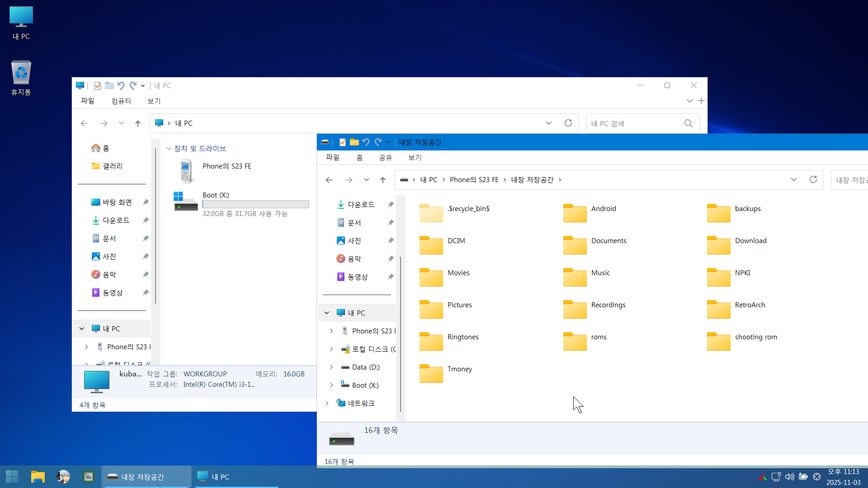Screen dimensions: 868x488
Task: Open the address bar history dropdown
Action: tap(793, 179)
